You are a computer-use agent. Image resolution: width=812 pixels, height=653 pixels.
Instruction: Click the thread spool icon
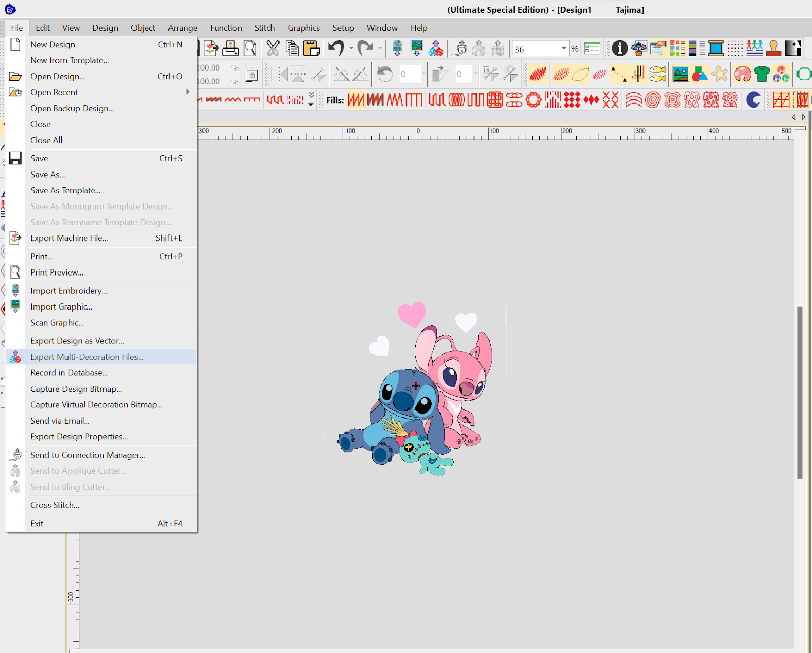(x=716, y=49)
